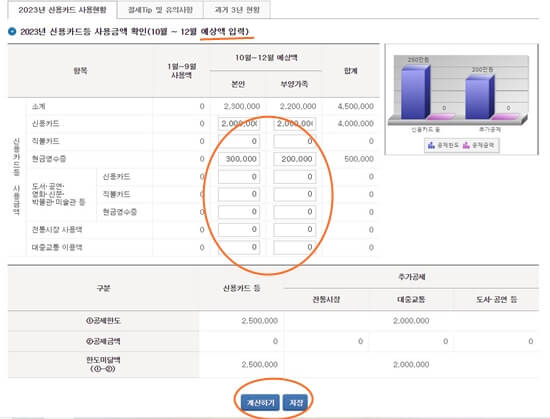The height and width of the screenshot is (419, 550).
Task: Click the 공제한도 legend icon in chart
Action: pyautogui.click(x=431, y=145)
